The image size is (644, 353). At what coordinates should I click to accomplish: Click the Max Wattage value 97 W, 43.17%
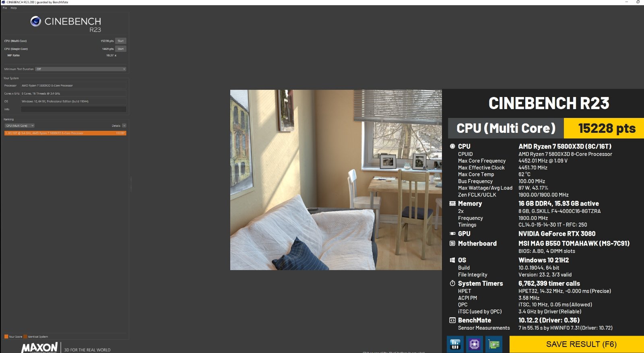pyautogui.click(x=533, y=188)
